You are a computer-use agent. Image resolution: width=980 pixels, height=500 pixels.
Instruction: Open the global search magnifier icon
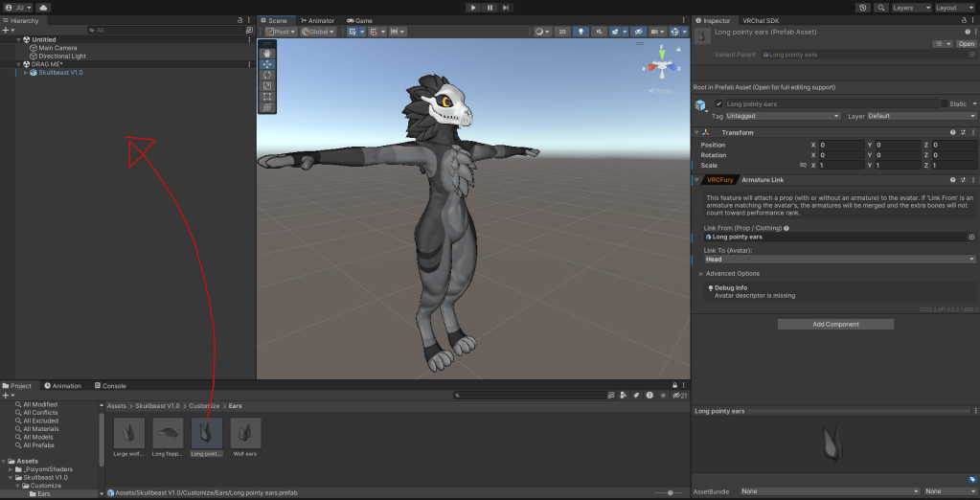click(x=880, y=7)
